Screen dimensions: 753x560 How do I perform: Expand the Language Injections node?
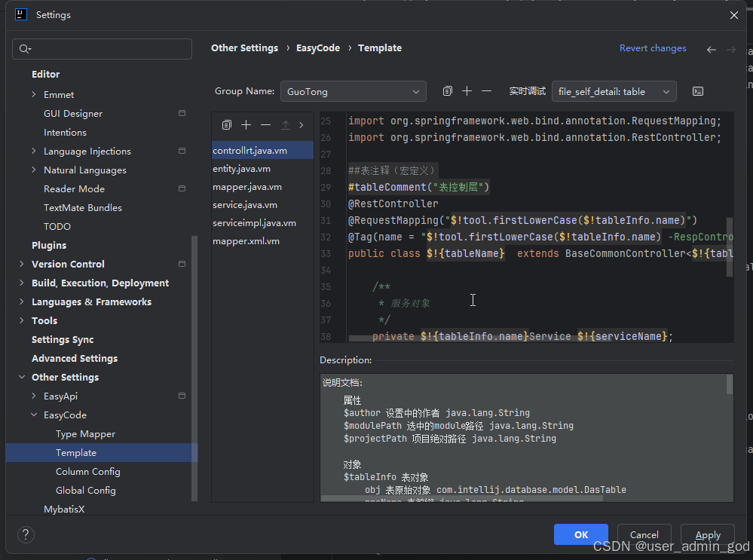[34, 151]
